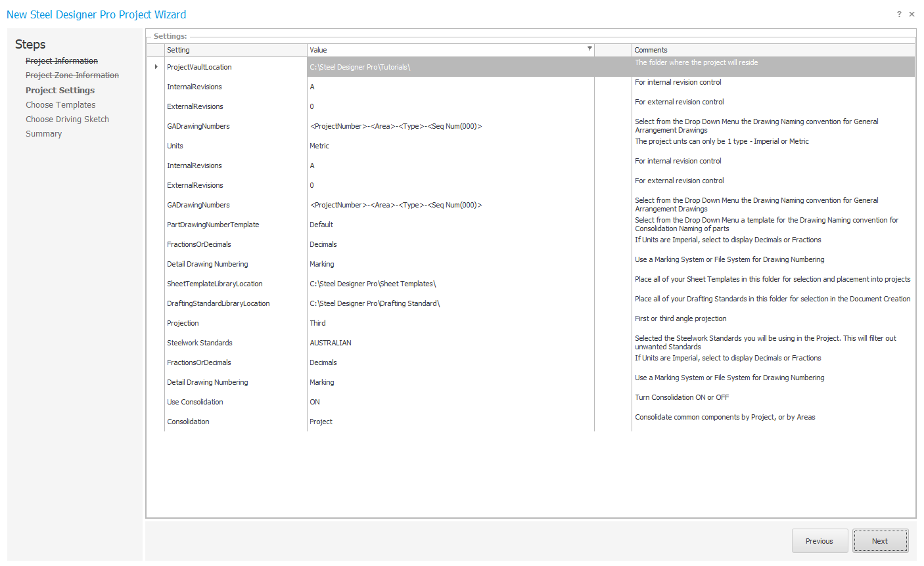Select the Use Consolidation setting name
Image resolution: width=924 pixels, height=566 pixels.
pyautogui.click(x=195, y=402)
